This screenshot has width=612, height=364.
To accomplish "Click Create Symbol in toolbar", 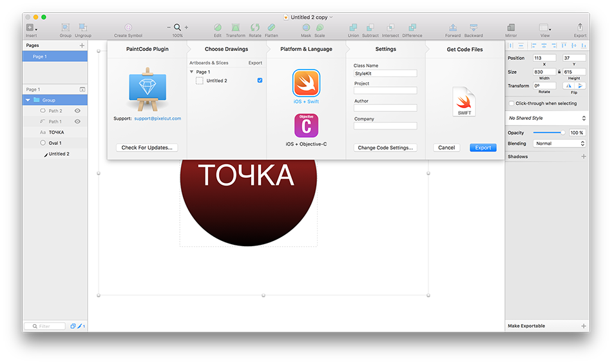I will click(x=128, y=27).
